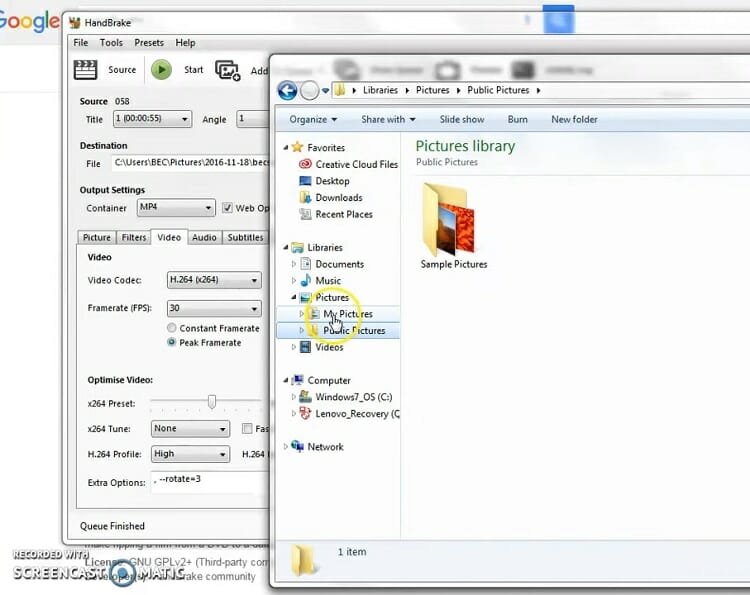Viewport: 750px width, 595px height.
Task: Click the Add to Queue icon
Action: coord(227,70)
